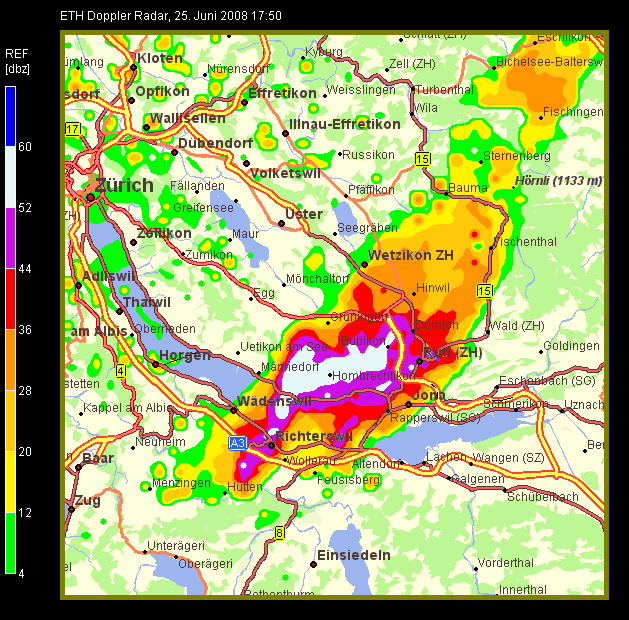Click the Menzingen label
Screen dimensions: 629x620
tap(181, 483)
